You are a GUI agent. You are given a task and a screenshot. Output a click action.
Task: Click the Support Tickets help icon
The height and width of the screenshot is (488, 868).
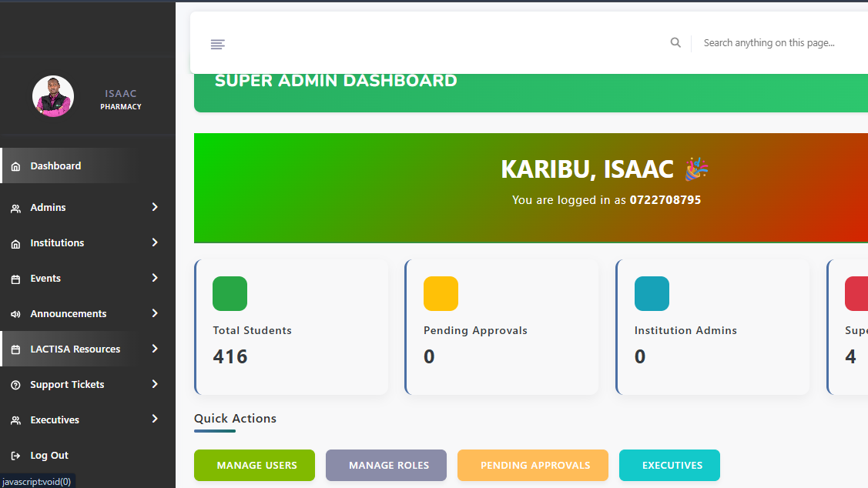pos(15,384)
